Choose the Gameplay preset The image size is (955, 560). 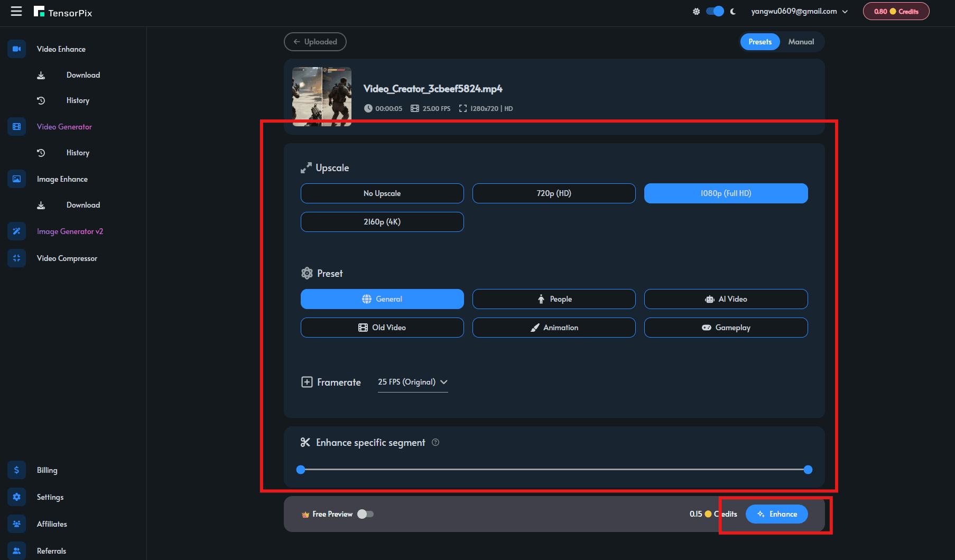click(x=726, y=328)
